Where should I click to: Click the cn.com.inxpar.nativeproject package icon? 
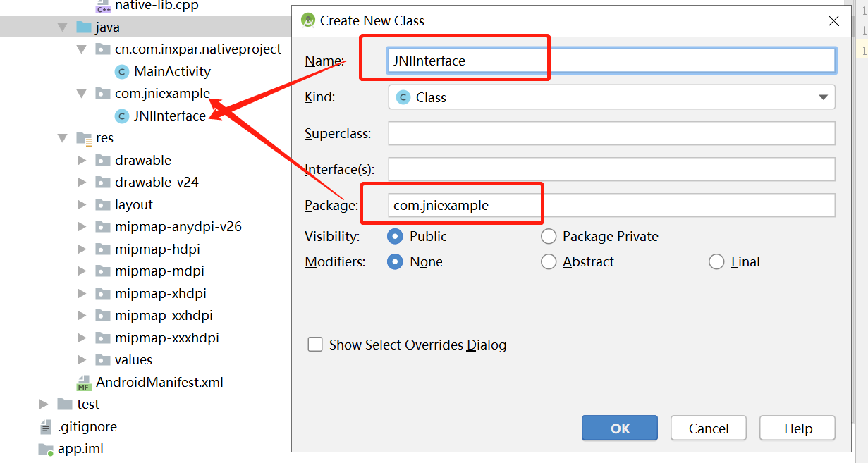pos(102,49)
